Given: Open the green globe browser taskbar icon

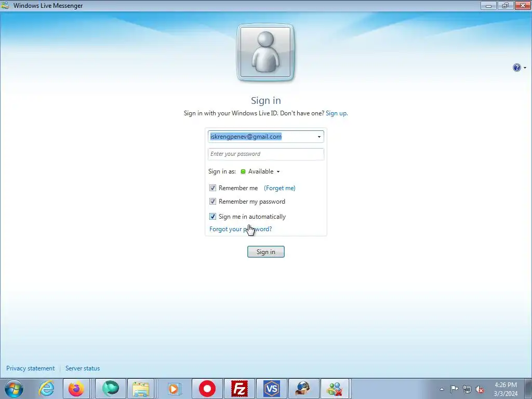Looking at the screenshot, I should click(x=111, y=389).
